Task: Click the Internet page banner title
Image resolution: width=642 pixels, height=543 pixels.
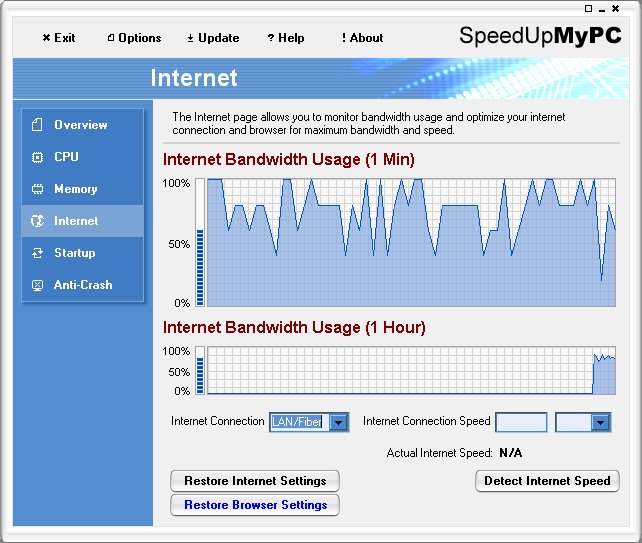Action: coord(194,78)
